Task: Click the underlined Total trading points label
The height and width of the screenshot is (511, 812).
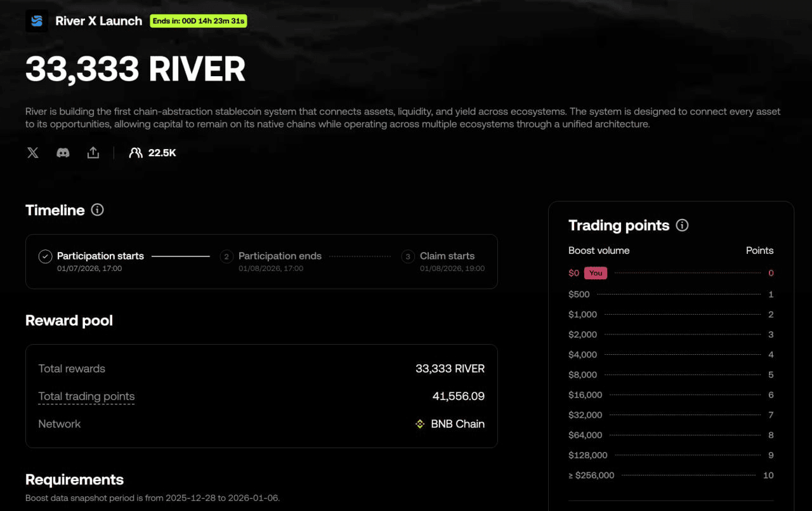Action: point(86,397)
